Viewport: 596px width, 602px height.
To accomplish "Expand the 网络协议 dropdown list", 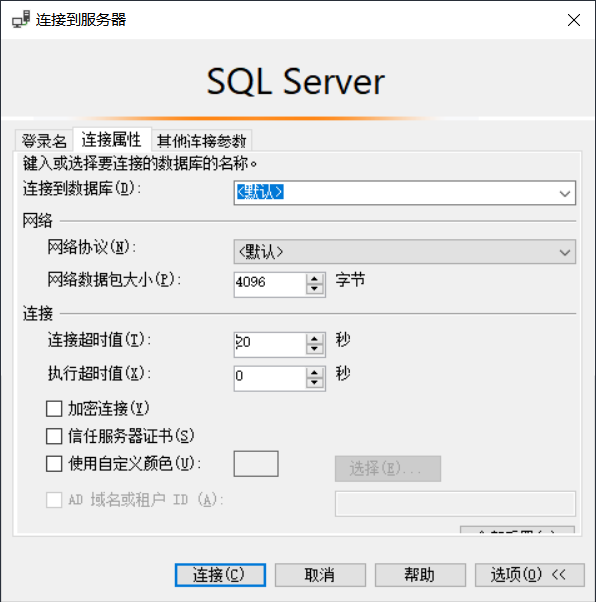I will 404,252.
